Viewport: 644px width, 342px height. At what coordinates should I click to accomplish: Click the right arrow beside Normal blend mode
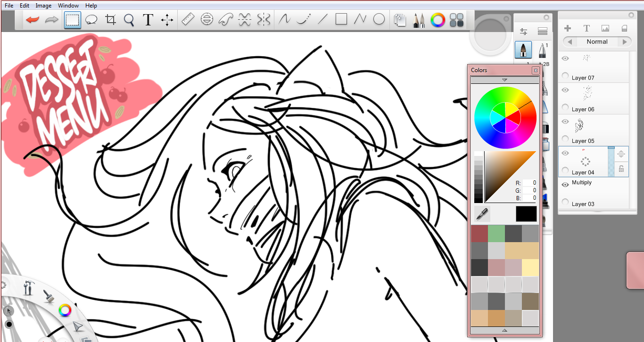click(x=625, y=42)
